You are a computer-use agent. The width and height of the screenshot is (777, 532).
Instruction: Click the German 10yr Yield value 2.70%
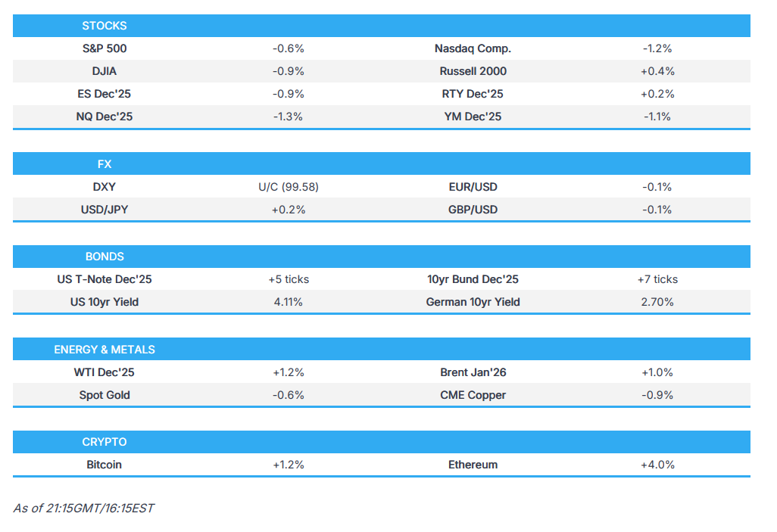(x=657, y=302)
